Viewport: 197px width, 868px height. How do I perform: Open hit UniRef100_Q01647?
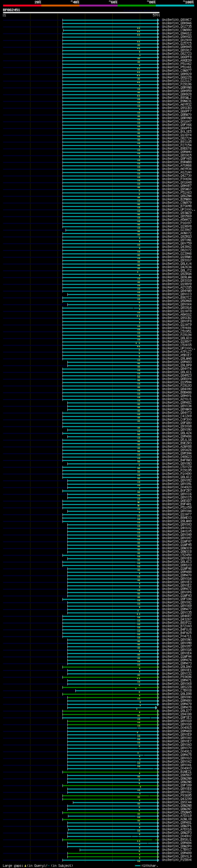(x=177, y=121)
